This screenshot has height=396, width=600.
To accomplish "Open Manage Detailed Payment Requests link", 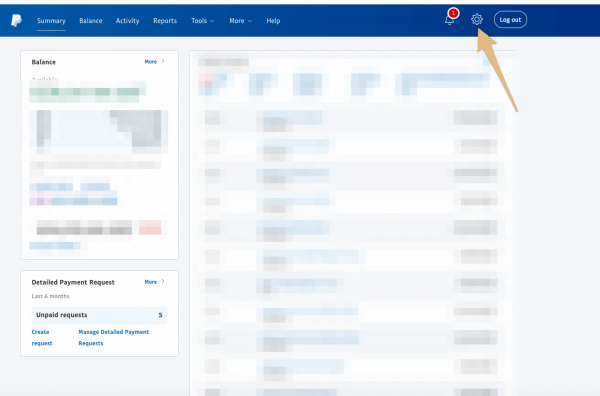I will [114, 337].
